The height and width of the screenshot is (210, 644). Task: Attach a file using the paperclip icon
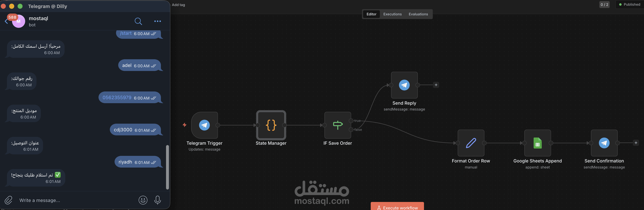click(8, 200)
